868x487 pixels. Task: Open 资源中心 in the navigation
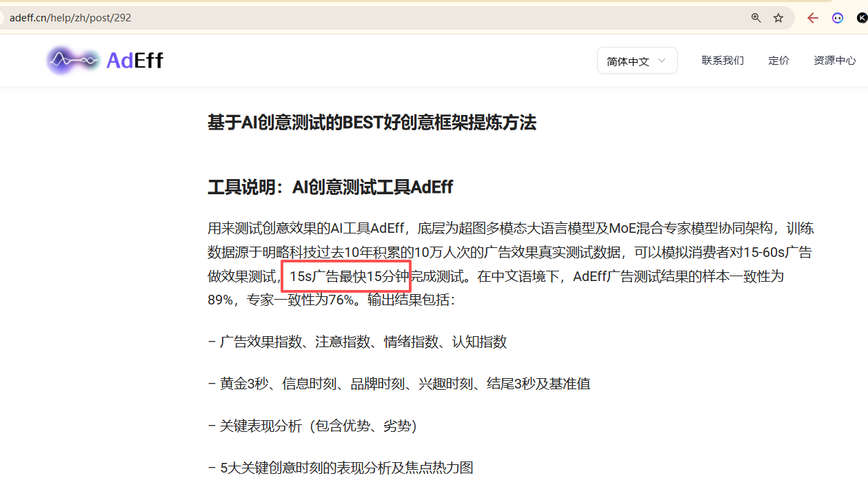[x=835, y=61]
